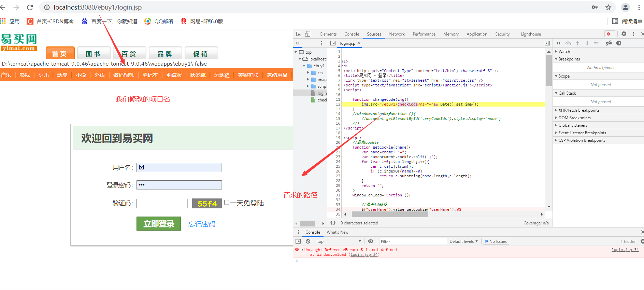Open the 阅读清单 reading list

627,21
